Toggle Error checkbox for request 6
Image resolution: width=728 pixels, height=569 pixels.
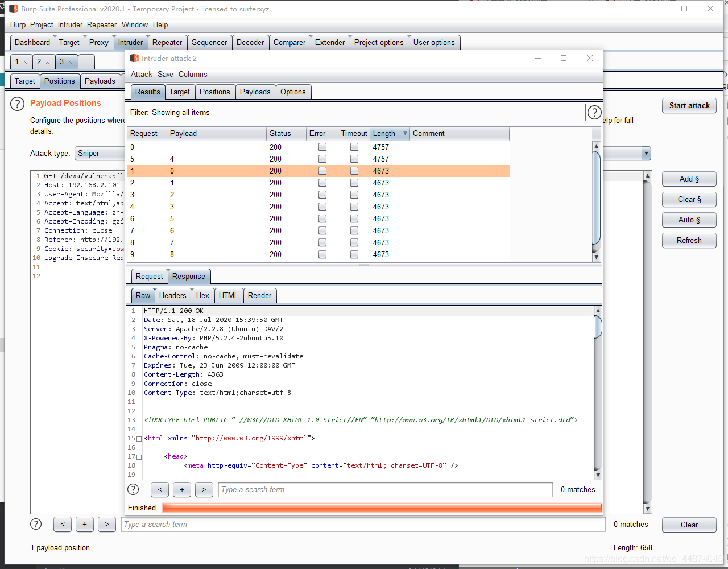click(322, 218)
